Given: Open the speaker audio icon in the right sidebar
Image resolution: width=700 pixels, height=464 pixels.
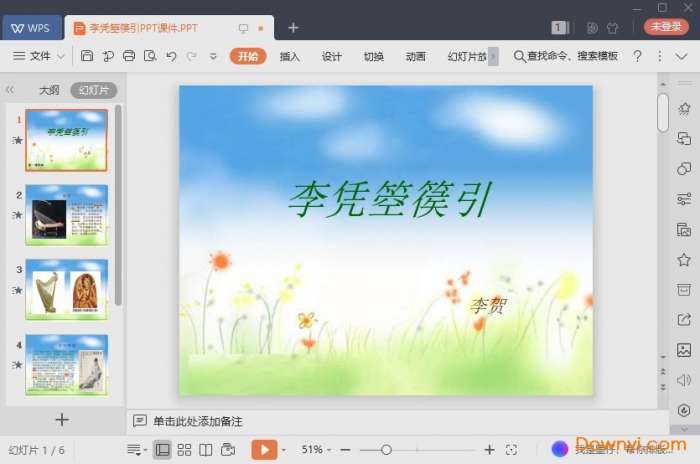Looking at the screenshot, I should click(x=684, y=380).
